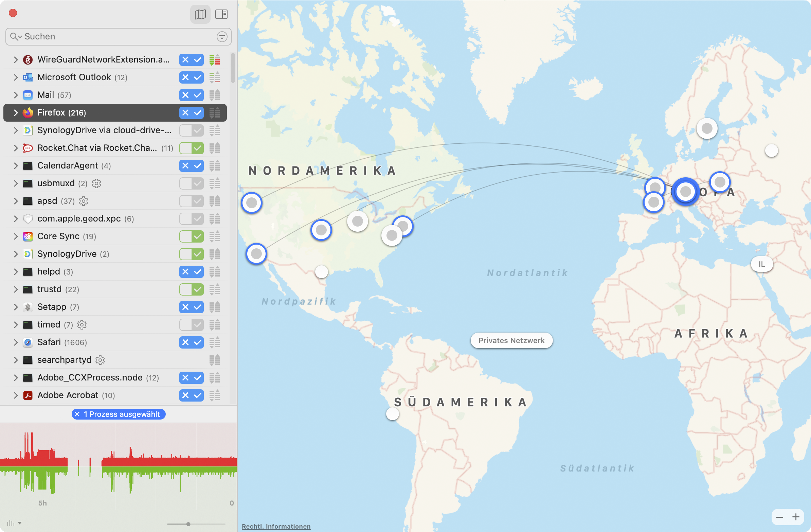Viewport: 811px width, 532px height.
Task: Open the search filter options icon
Action: coord(222,36)
